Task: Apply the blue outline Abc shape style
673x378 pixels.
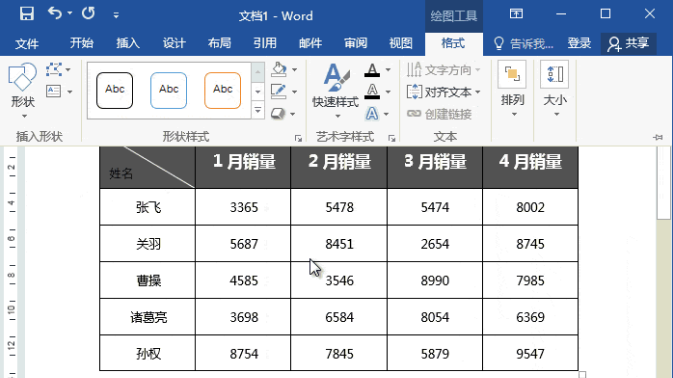Action: pyautogui.click(x=169, y=90)
